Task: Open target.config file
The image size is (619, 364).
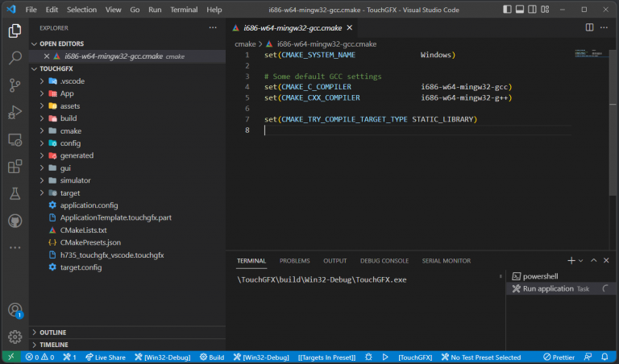Action: pyautogui.click(x=127, y=267)
